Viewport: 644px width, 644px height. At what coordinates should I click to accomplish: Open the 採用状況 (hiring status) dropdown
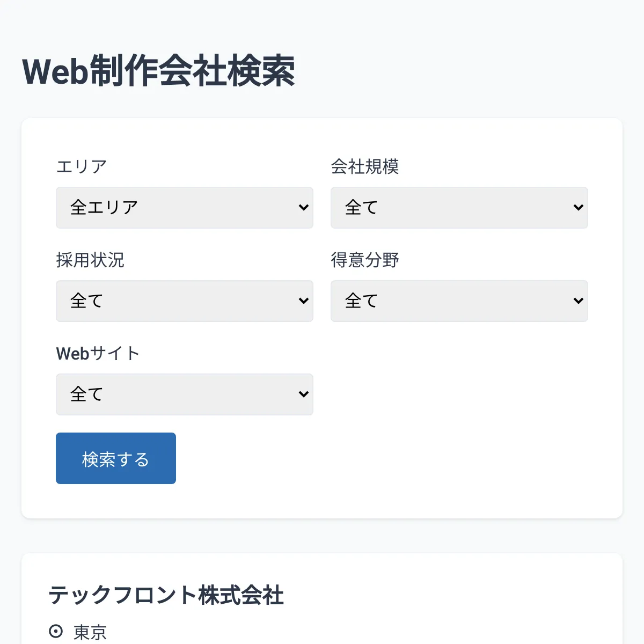[x=185, y=301]
